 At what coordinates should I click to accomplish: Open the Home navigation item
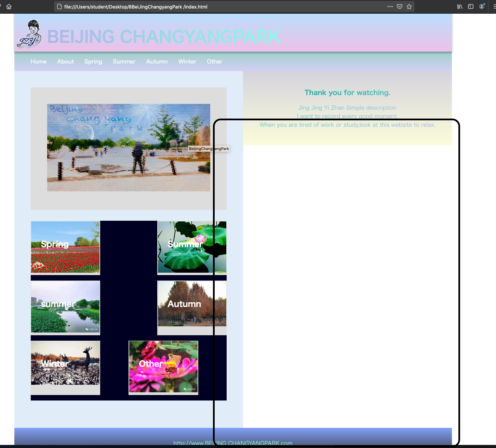[x=38, y=62]
